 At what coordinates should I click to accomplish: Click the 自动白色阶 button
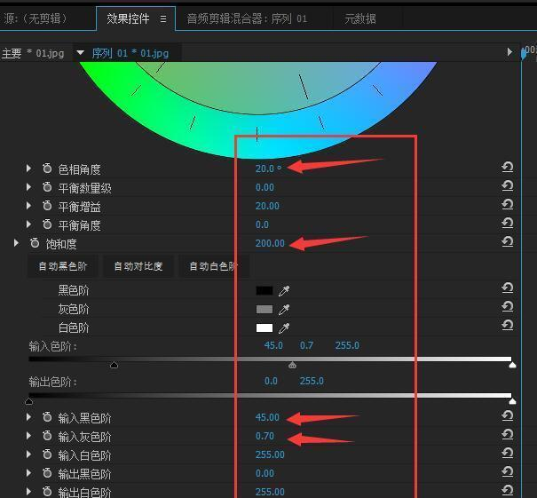[213, 266]
